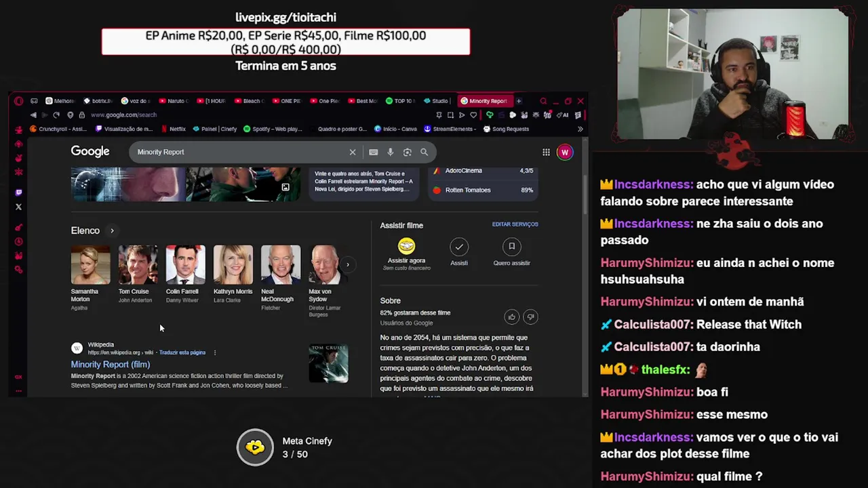This screenshot has width=868, height=488.
Task: Open the Rotten Tomatoes 89% rating
Action: (484, 190)
